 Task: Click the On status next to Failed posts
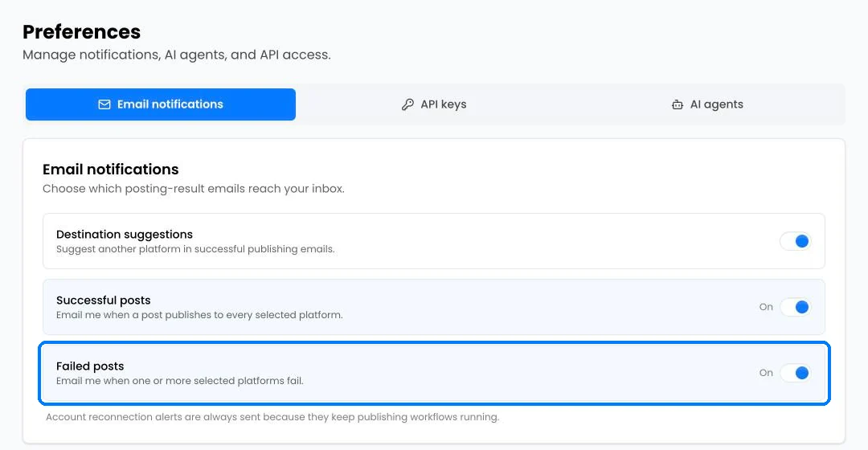(x=766, y=373)
